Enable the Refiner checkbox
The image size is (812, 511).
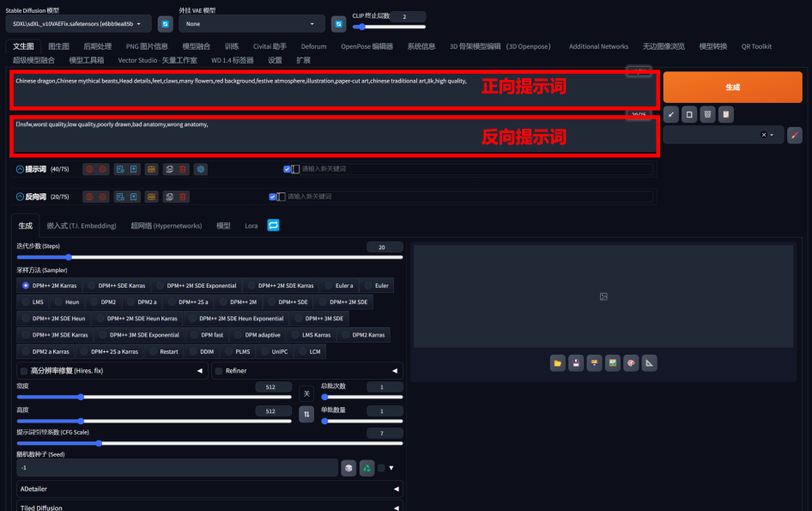(x=219, y=371)
